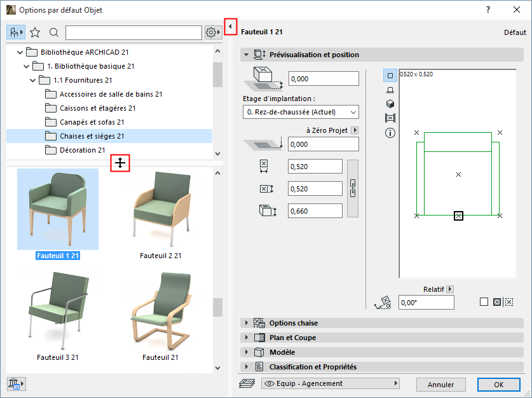Image resolution: width=532 pixels, height=398 pixels.
Task: Click the Annuler button
Action: tap(440, 385)
